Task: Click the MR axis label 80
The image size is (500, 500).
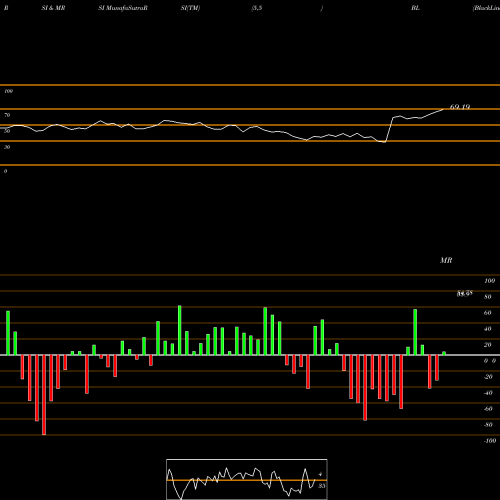Action: click(487, 297)
